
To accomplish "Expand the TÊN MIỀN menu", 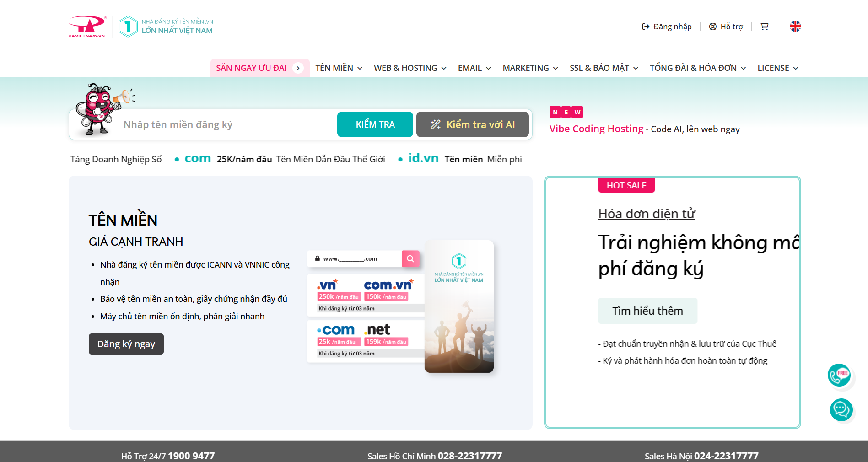I will [x=339, y=68].
